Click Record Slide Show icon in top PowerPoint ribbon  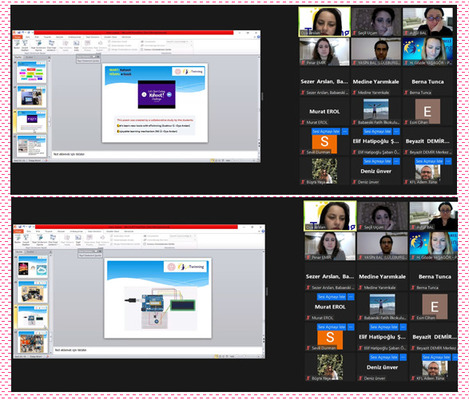100,44
